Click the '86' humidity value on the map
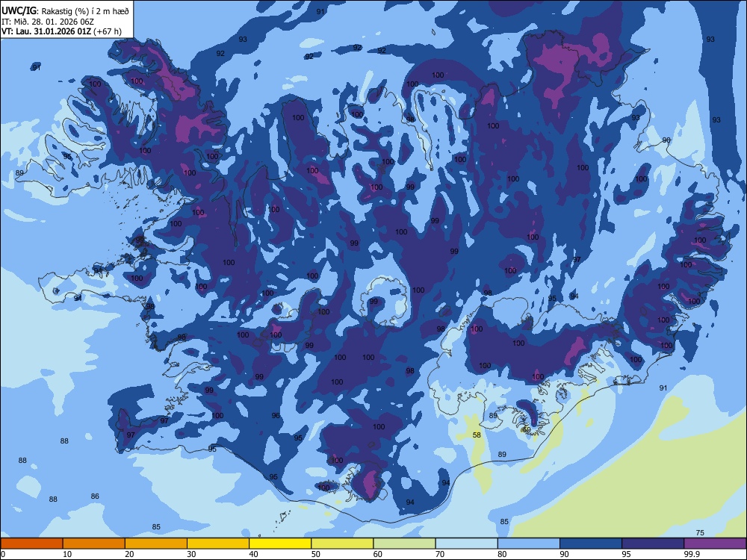This screenshot has height=560, width=747. (95, 497)
